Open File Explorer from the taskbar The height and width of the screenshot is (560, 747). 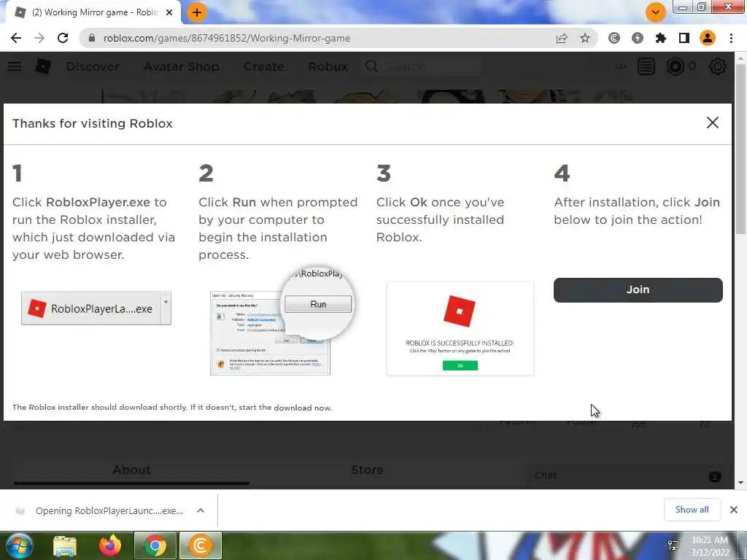point(65,545)
